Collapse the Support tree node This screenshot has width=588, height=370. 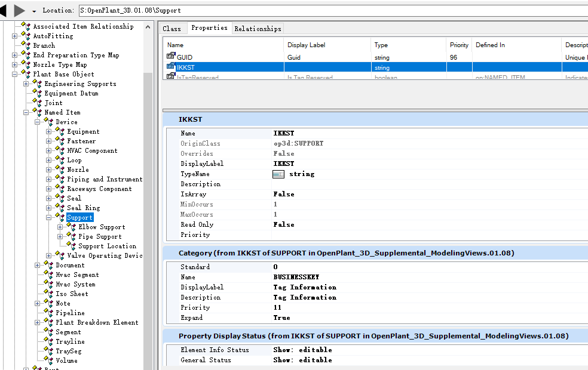click(49, 218)
